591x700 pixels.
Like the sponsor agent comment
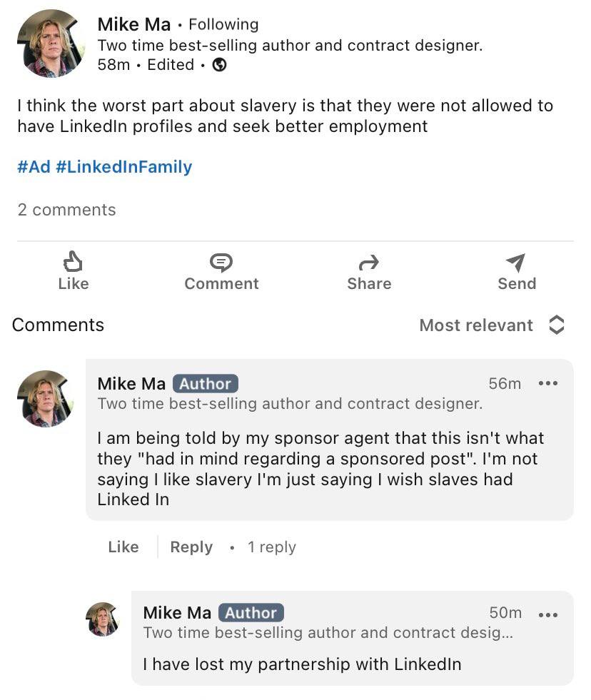[x=123, y=547]
